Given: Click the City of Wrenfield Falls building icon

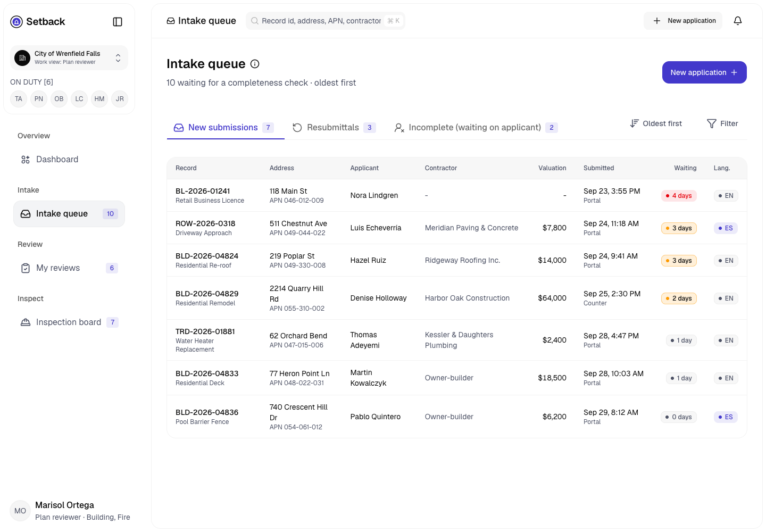Looking at the screenshot, I should (x=22, y=57).
